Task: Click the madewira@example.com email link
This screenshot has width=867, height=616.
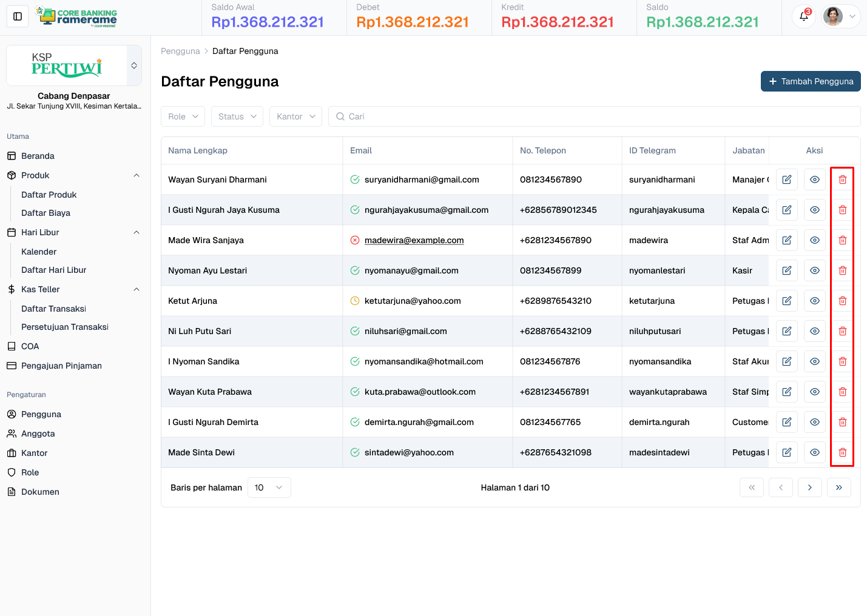Action: (414, 240)
